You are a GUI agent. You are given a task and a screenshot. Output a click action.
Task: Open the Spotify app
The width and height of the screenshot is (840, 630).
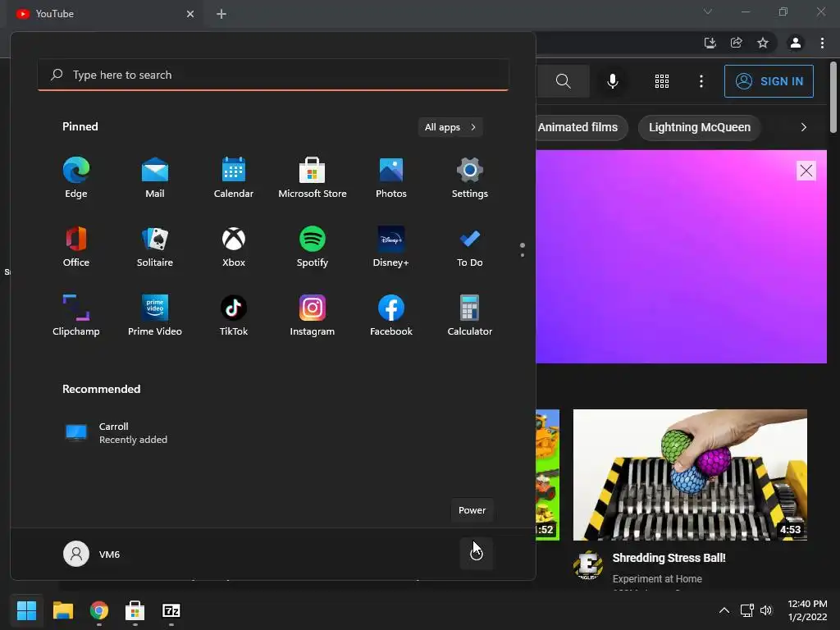pos(313,246)
